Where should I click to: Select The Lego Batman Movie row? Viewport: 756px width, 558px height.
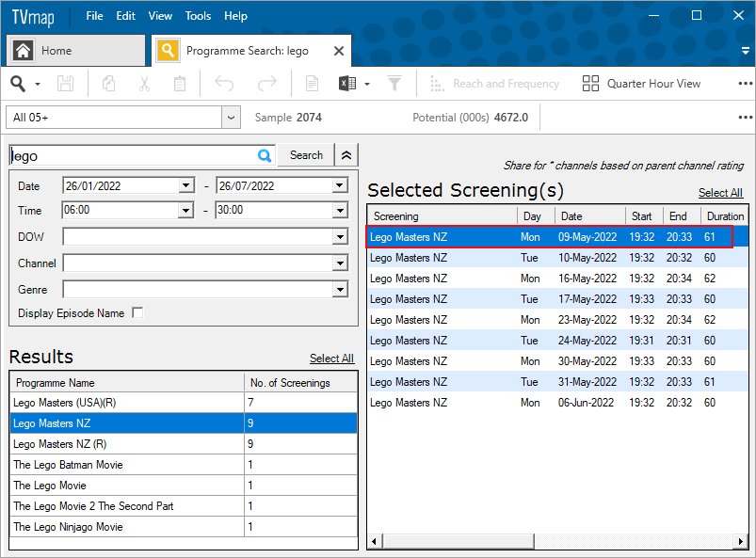184,465
